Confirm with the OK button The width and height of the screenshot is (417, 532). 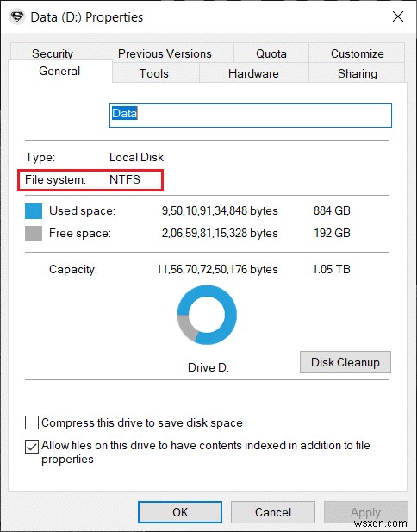coord(180,512)
